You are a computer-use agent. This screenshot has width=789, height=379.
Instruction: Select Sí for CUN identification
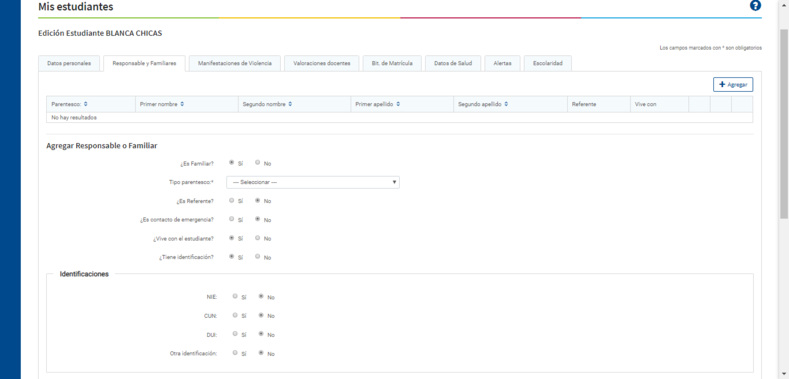pyautogui.click(x=235, y=315)
